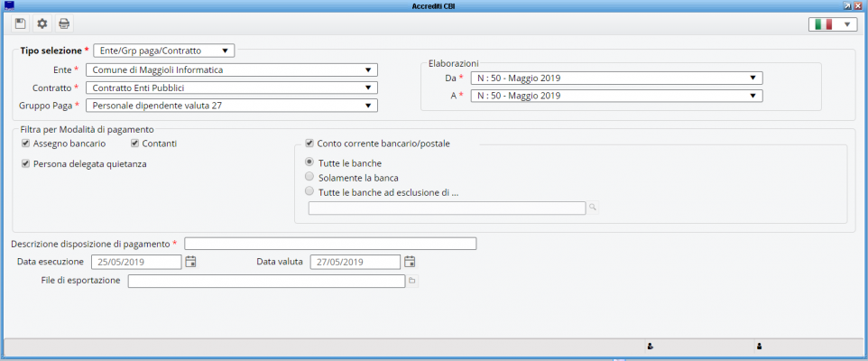Open the Data valuta calendar picker
Image resolution: width=868 pixels, height=361 pixels.
tap(410, 262)
